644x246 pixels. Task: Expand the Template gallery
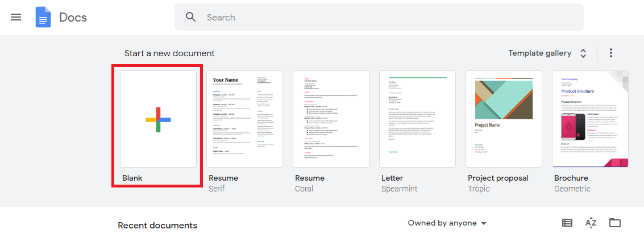tap(539, 53)
